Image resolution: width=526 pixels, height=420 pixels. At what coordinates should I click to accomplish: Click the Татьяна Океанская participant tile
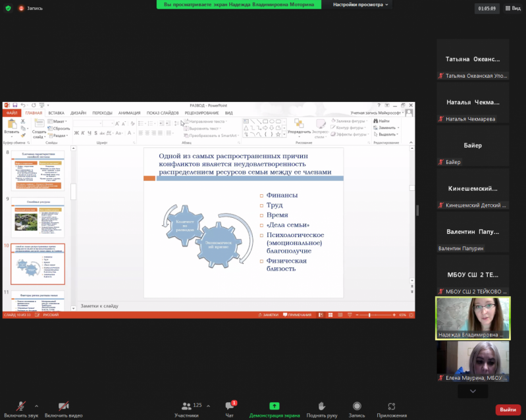pyautogui.click(x=473, y=60)
